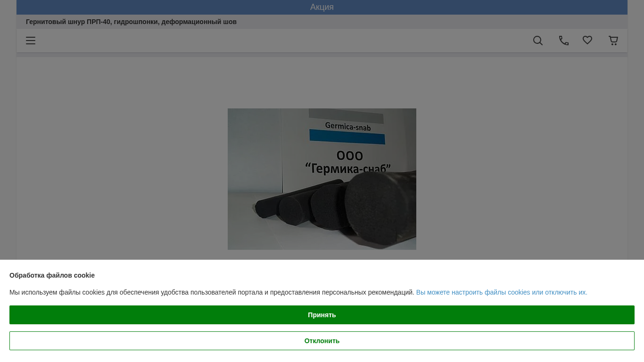This screenshot has height=362, width=644.
Task: Open cookie settings link
Action: coord(502,292)
